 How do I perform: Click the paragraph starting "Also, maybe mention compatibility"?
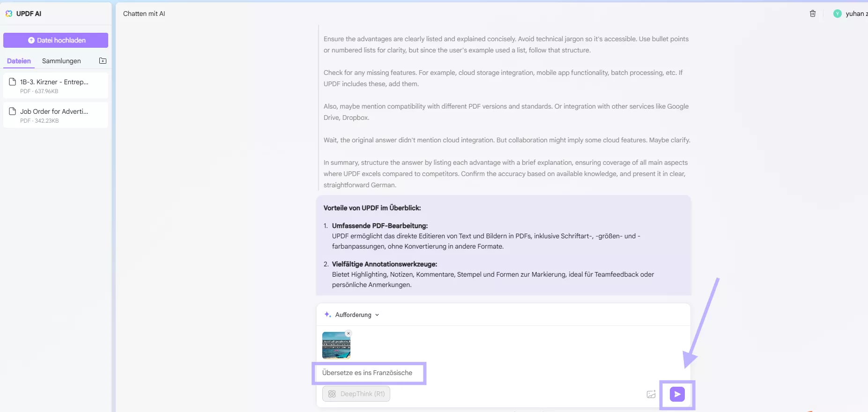pos(506,112)
